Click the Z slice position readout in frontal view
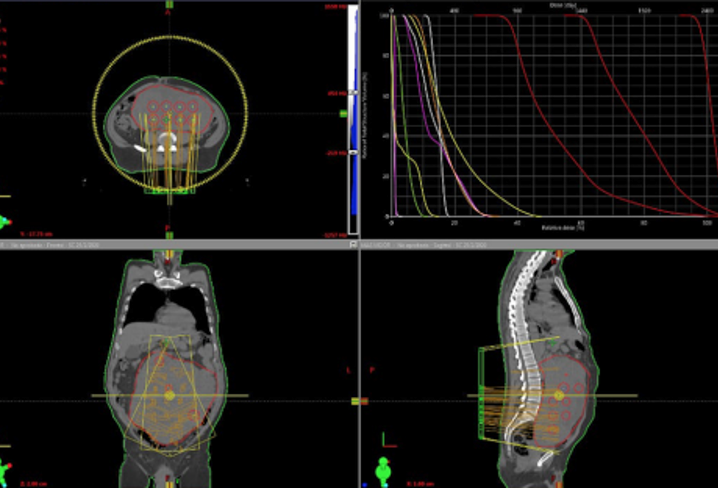The image size is (718, 489). 33,484
